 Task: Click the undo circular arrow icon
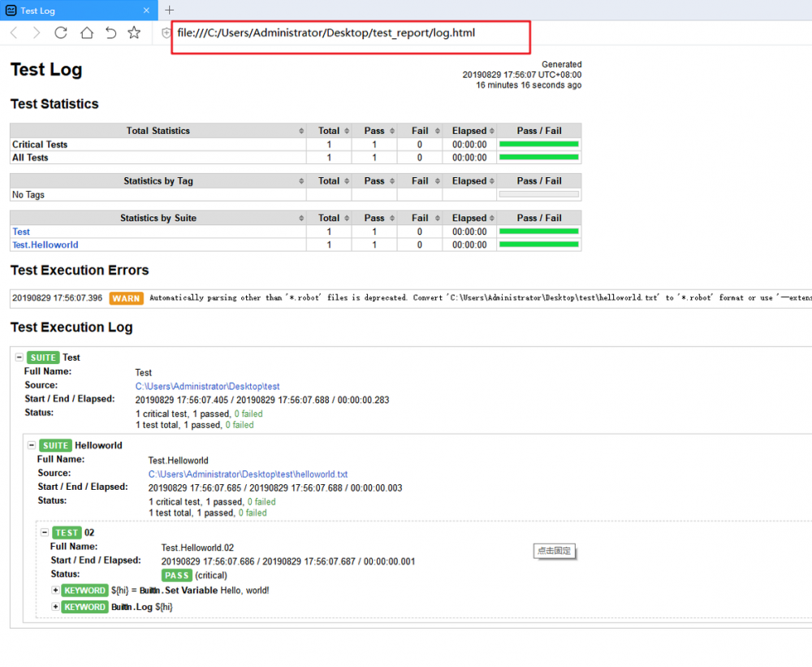coord(110,33)
